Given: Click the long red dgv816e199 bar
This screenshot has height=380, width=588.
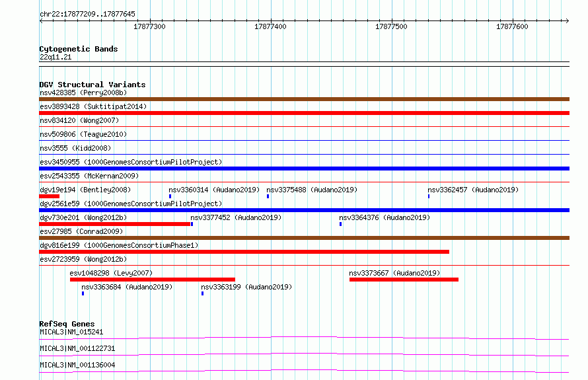Looking at the screenshot, I should pyautogui.click(x=244, y=252).
